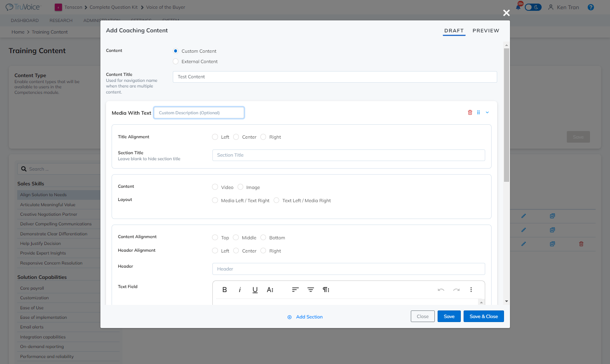Viewport: 610px width, 364px height.
Task: Choose Center for Title Alignment
Action: (236, 137)
